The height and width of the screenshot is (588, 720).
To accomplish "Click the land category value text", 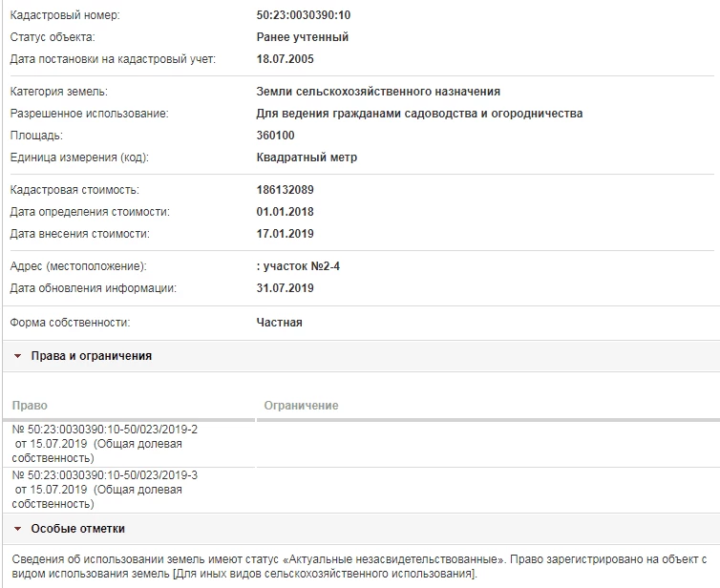I will point(378,92).
